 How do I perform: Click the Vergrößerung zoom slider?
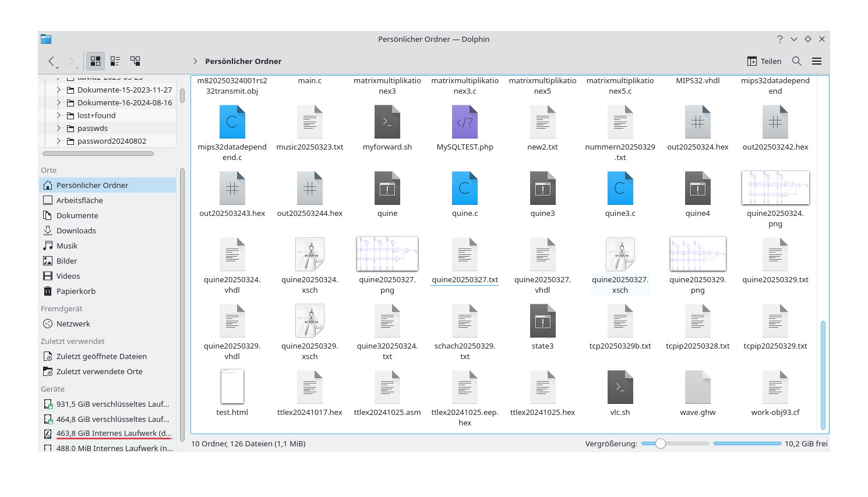pyautogui.click(x=661, y=443)
